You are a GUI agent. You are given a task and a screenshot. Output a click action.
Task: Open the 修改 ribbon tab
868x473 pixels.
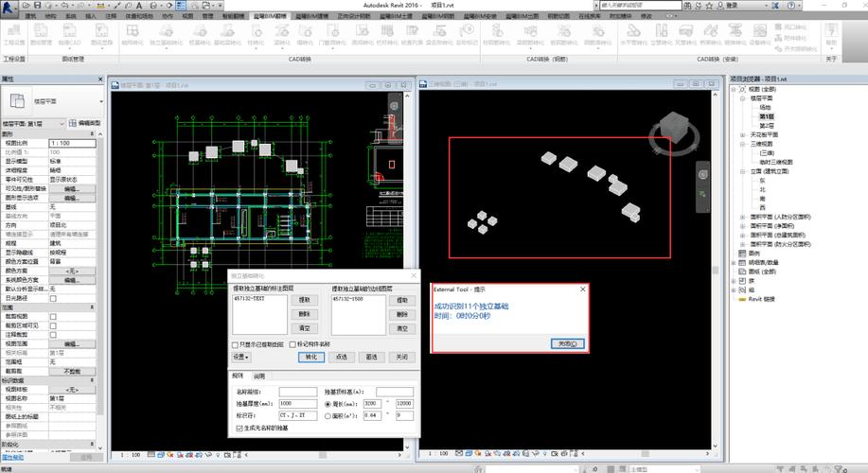[647, 16]
